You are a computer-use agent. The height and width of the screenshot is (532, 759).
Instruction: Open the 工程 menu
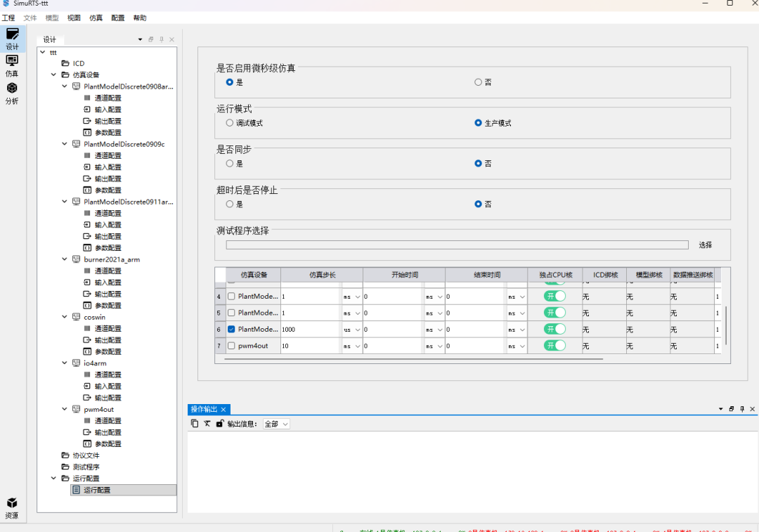[x=8, y=18]
